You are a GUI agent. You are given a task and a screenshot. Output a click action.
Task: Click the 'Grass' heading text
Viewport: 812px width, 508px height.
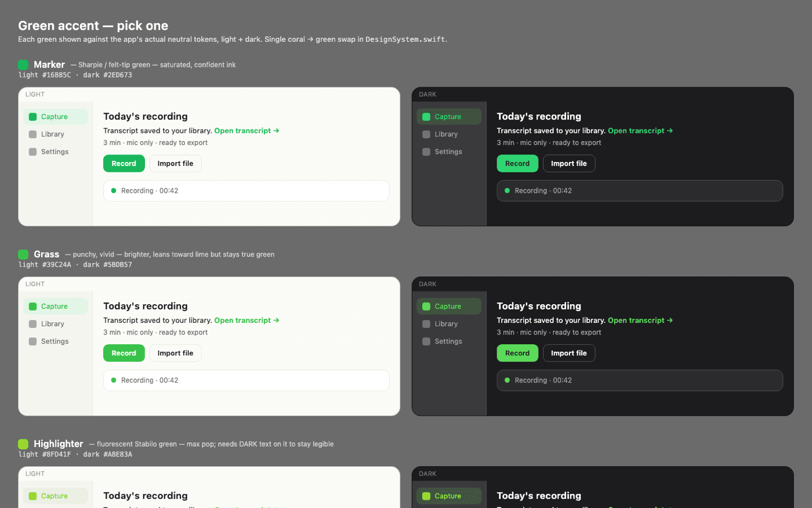(46, 254)
